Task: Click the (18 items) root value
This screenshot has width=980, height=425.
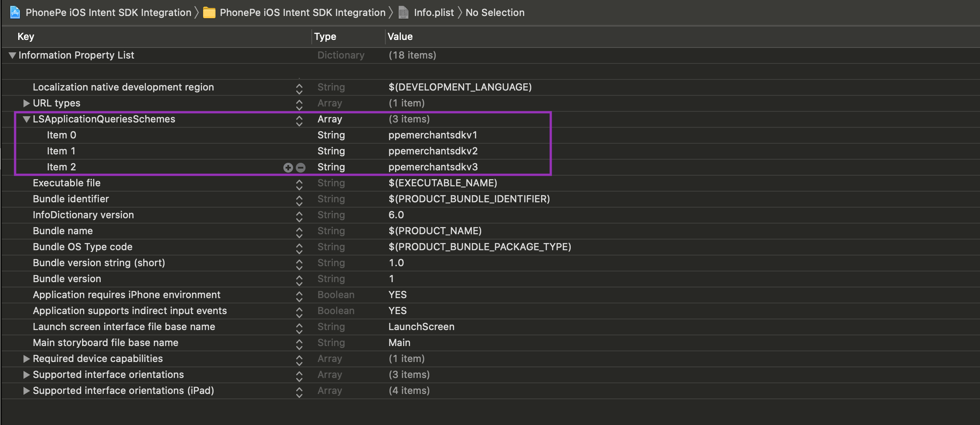Action: (412, 55)
